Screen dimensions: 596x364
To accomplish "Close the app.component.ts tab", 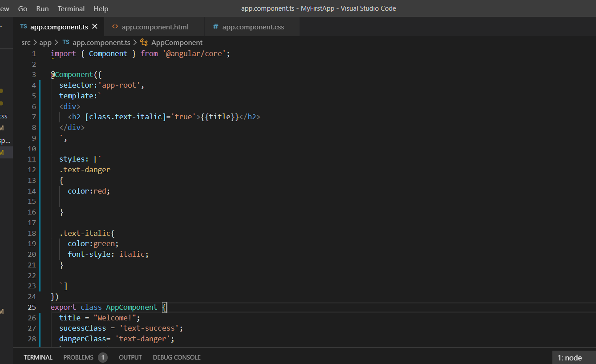I will [x=94, y=26].
